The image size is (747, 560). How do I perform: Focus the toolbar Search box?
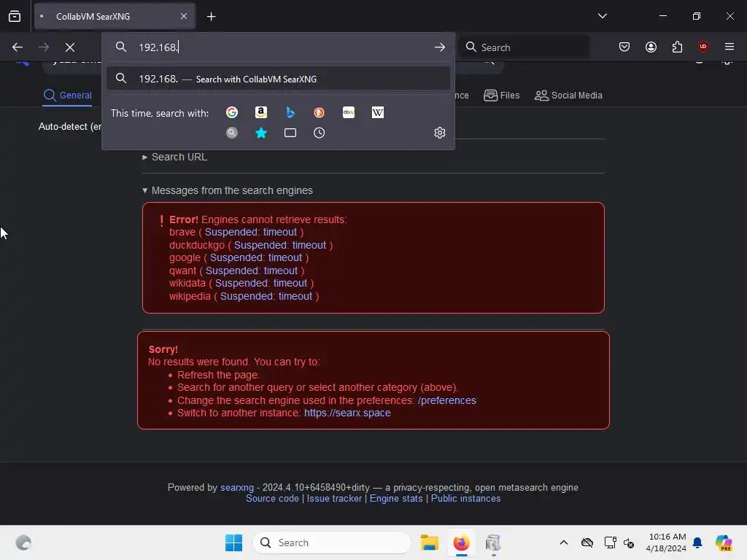pyautogui.click(x=524, y=47)
